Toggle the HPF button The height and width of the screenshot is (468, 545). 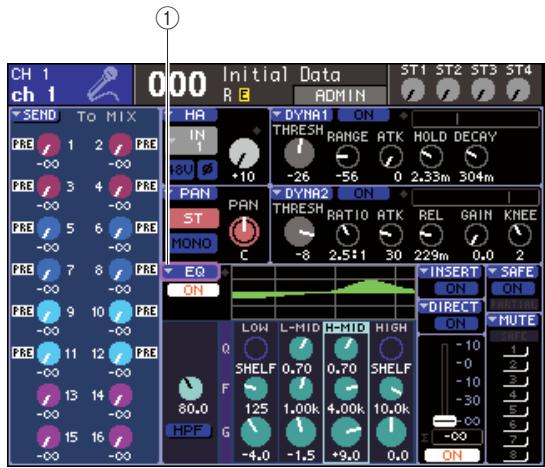pos(188,430)
